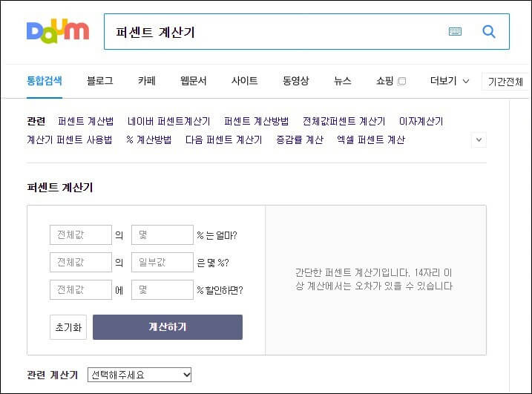Click related search 퍼센트 계산방법
This screenshot has width=532, height=394.
tap(257, 121)
